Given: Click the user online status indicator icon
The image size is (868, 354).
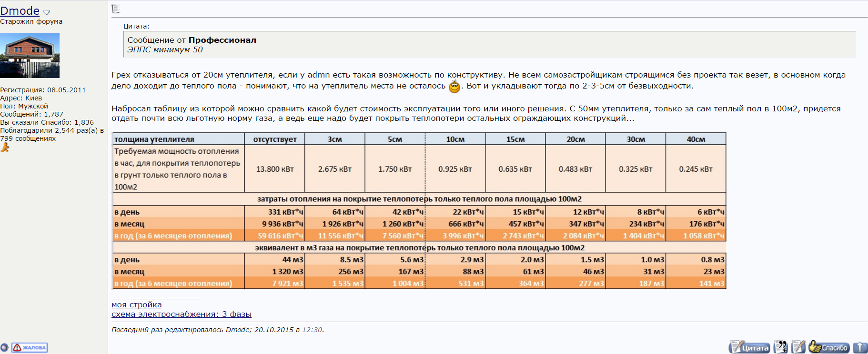Looking at the screenshot, I should click(4, 347).
